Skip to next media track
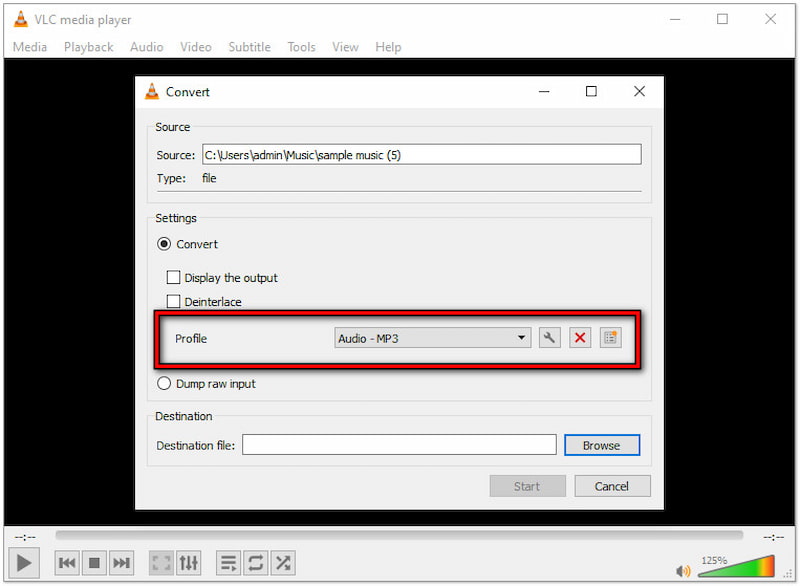800x586 pixels. coord(121,563)
